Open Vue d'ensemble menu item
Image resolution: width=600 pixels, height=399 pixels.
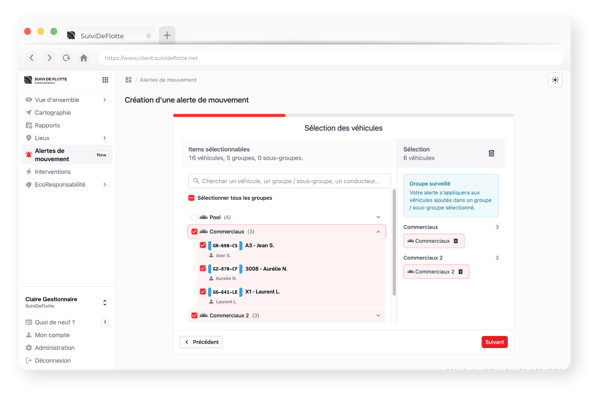pos(57,99)
